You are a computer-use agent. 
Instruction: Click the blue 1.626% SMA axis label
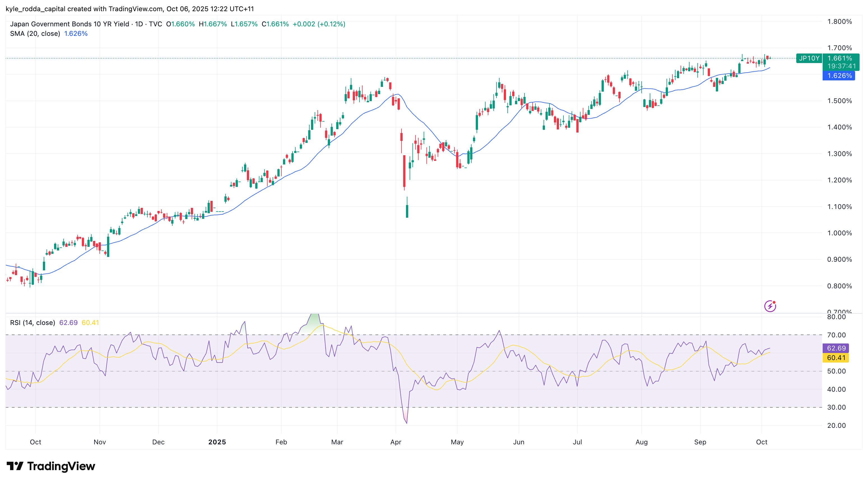(x=839, y=76)
